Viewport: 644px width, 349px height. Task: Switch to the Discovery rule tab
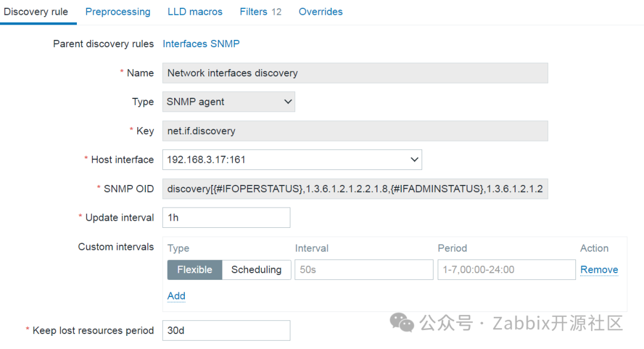(x=36, y=12)
